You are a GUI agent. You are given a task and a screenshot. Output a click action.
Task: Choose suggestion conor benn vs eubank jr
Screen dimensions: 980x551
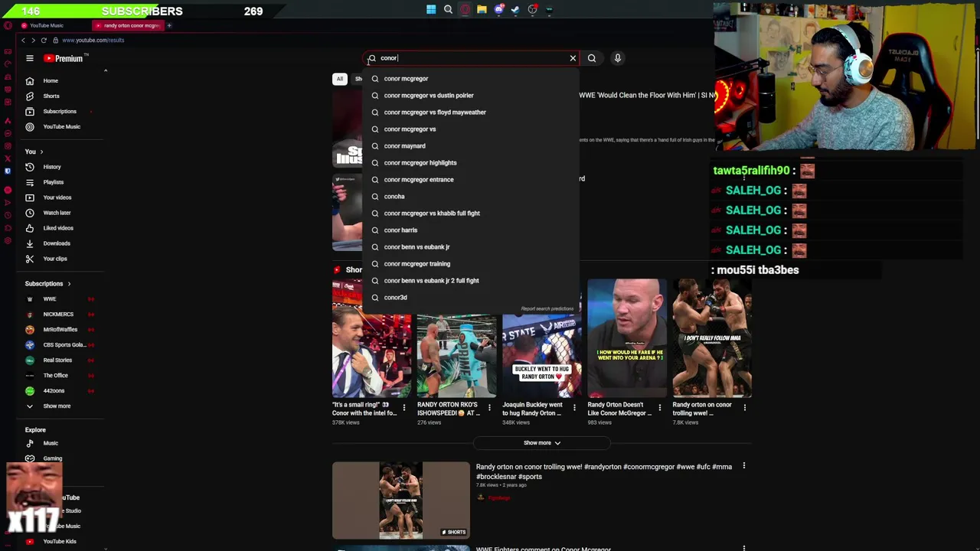point(471,247)
